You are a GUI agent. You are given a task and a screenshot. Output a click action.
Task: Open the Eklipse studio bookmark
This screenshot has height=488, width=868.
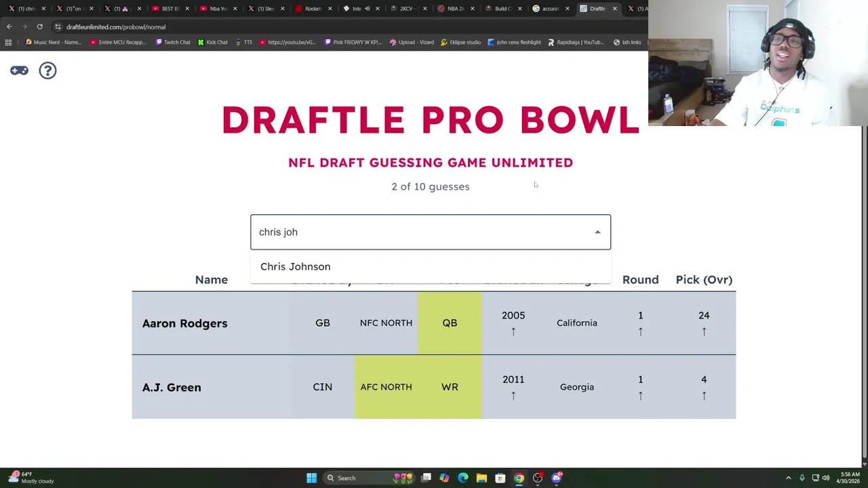click(460, 42)
